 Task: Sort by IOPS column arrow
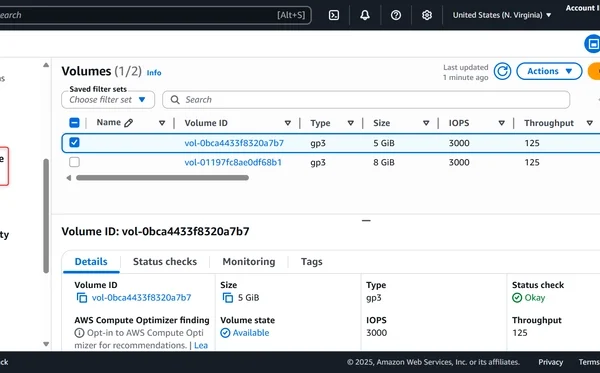point(501,123)
